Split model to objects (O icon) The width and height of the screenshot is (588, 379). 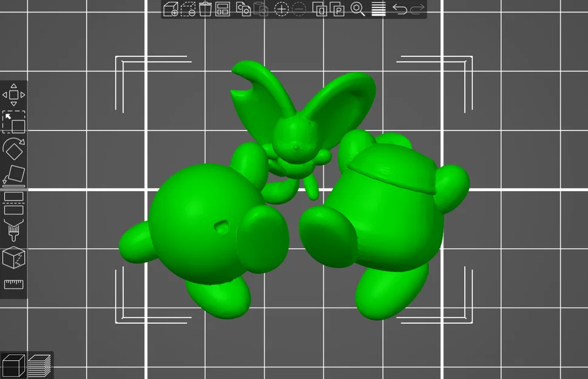(x=320, y=9)
